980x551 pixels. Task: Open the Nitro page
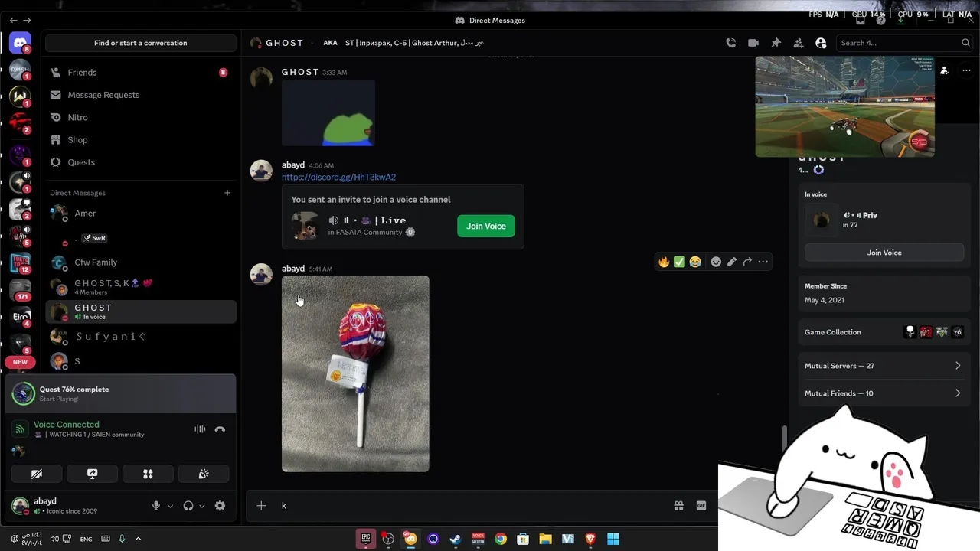(141, 117)
